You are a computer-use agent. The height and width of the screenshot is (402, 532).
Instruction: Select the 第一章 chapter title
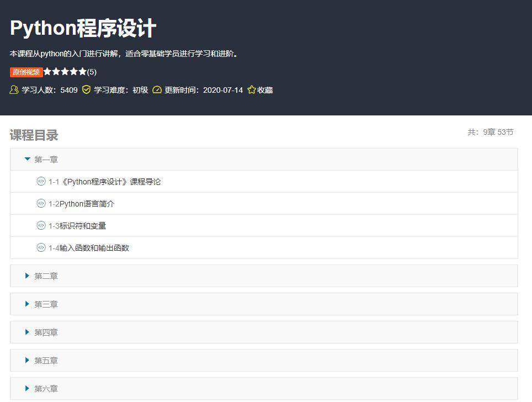click(46, 160)
